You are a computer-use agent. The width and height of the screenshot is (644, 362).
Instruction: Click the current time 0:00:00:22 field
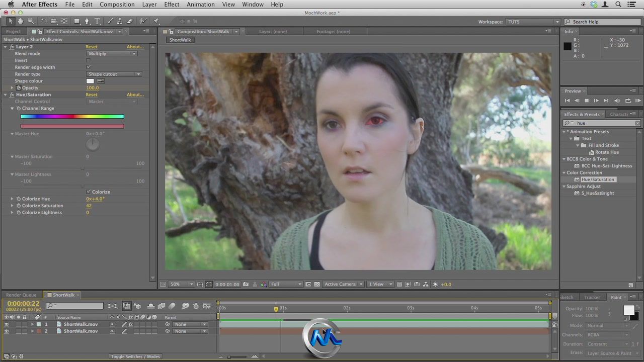[23, 304]
